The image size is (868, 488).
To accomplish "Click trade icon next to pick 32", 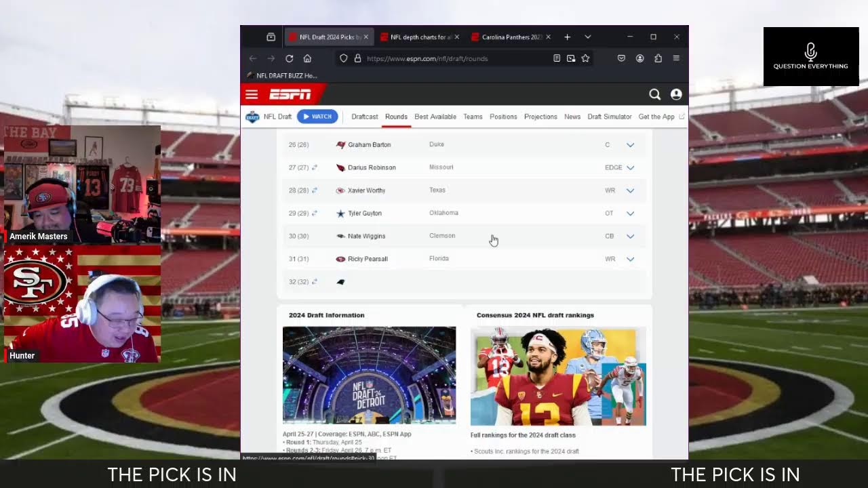I will (x=314, y=282).
